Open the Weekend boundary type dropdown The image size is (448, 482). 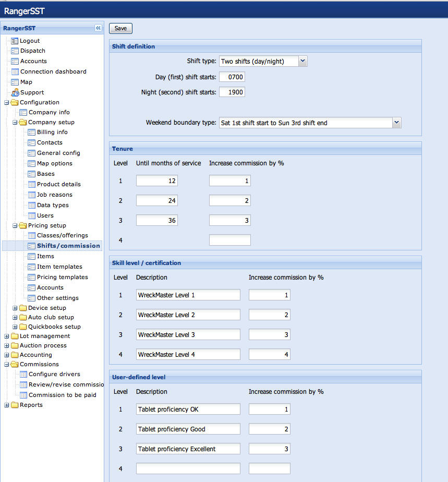396,123
